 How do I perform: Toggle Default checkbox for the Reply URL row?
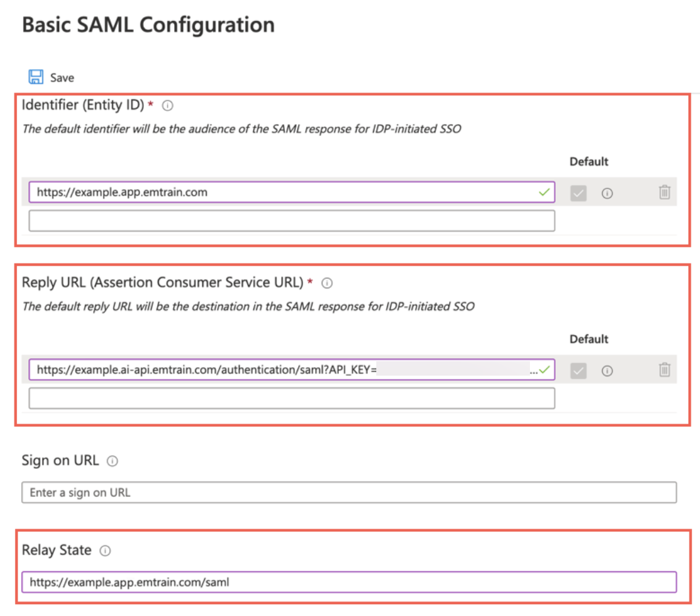coord(578,370)
